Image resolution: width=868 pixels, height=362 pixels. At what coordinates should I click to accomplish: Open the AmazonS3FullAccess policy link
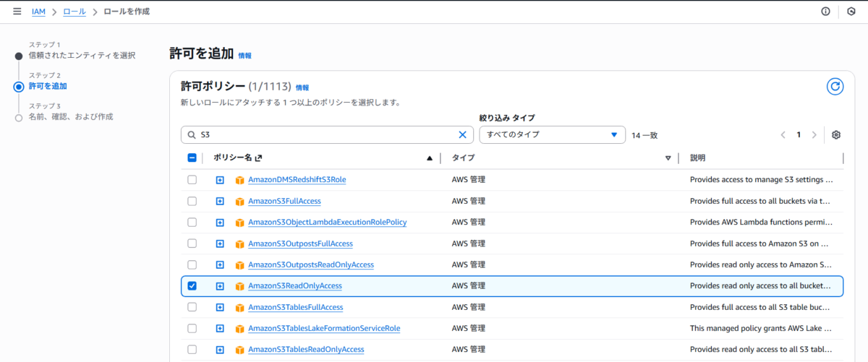click(x=284, y=202)
